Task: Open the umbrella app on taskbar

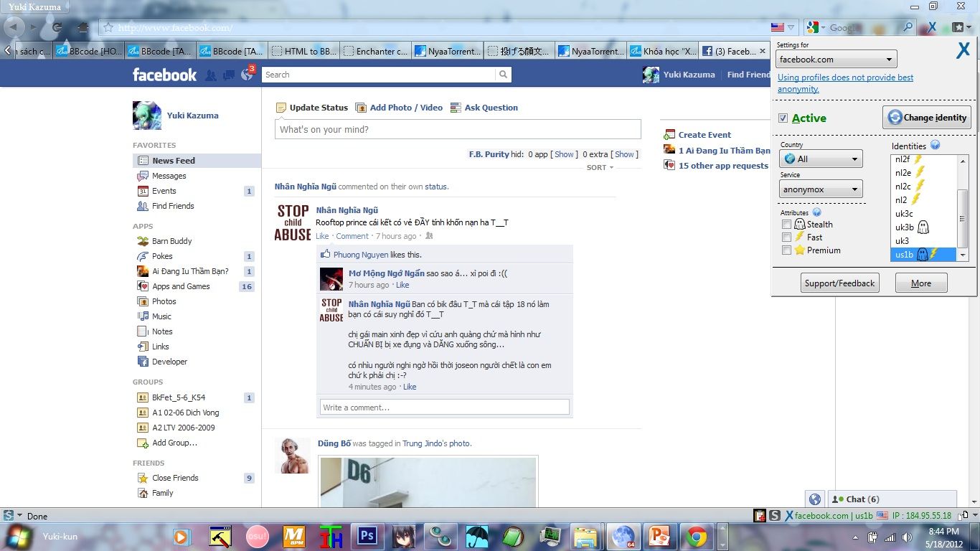Action: (476, 536)
